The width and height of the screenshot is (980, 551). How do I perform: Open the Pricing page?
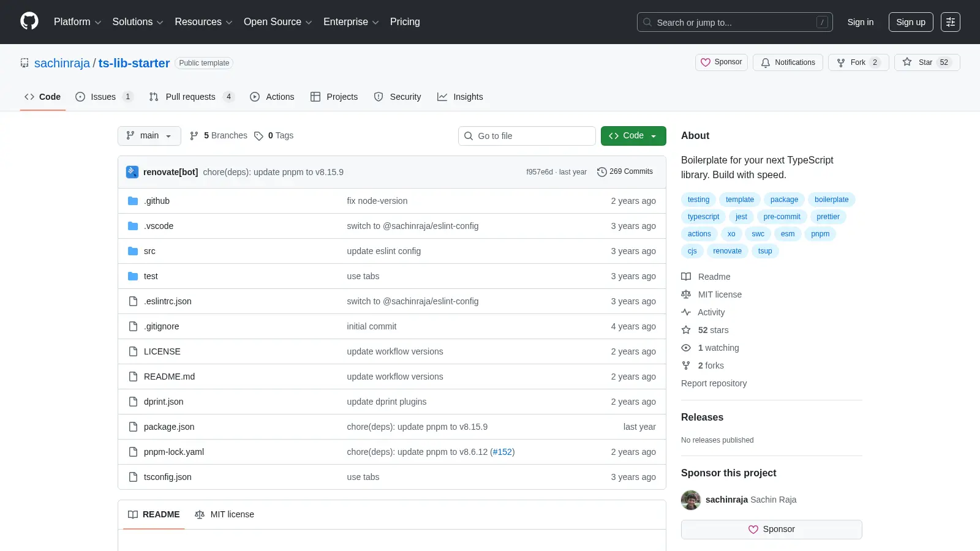tap(405, 22)
